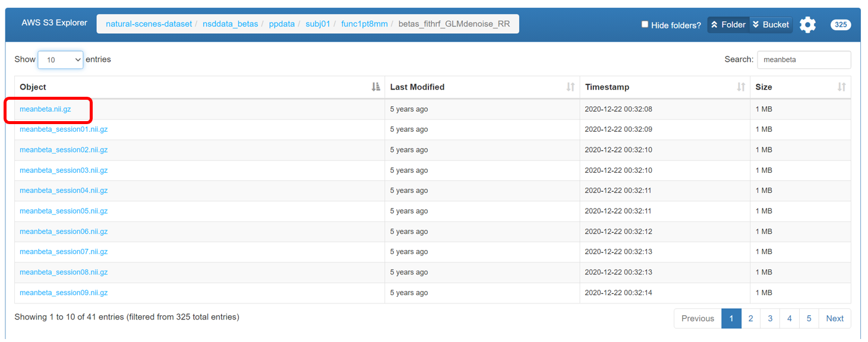The width and height of the screenshot is (868, 342).
Task: Toggle the Hide folders checkbox
Action: pyautogui.click(x=645, y=24)
